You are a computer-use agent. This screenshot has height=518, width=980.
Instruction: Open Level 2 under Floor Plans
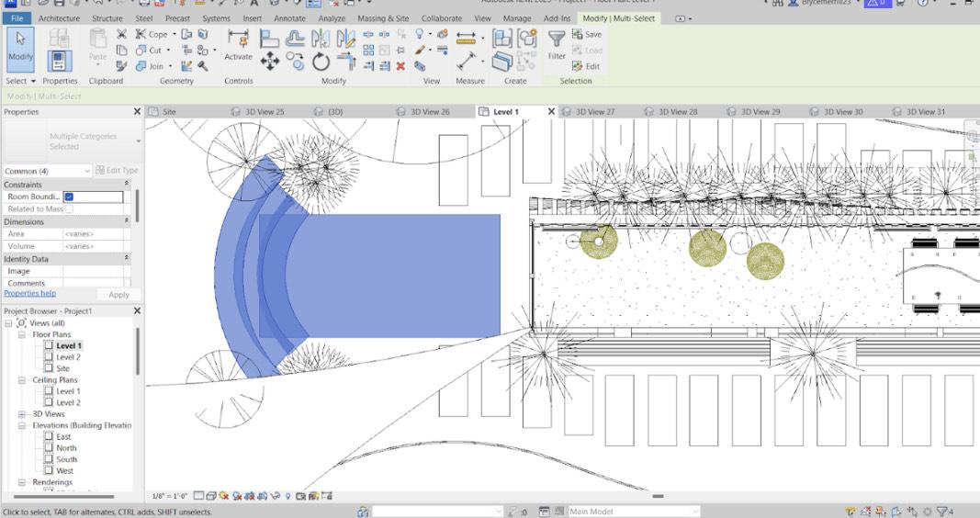tap(68, 357)
